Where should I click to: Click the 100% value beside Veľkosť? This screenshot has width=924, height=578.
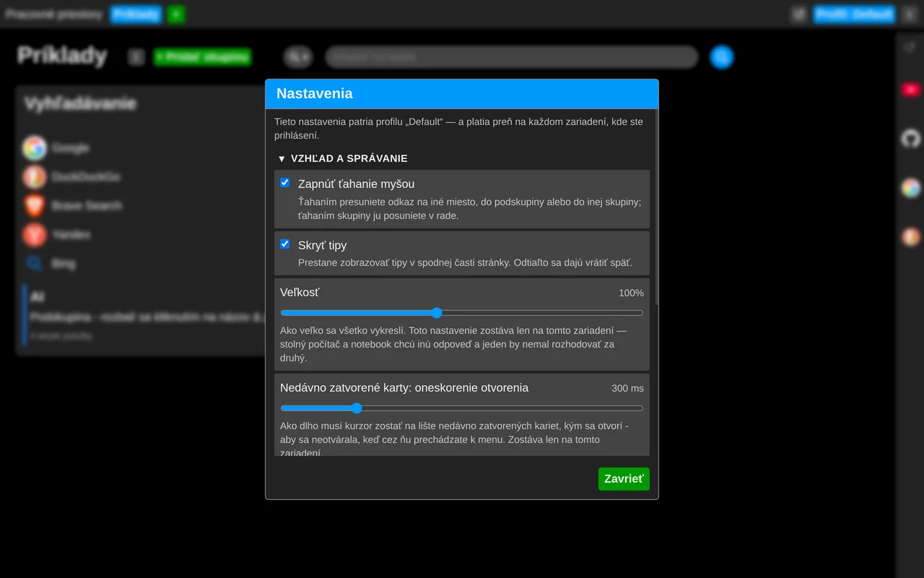[x=631, y=293]
